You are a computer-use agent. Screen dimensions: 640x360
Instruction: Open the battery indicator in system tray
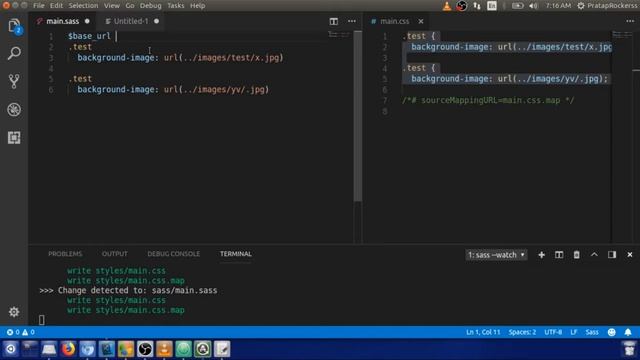pyautogui.click(x=518, y=6)
